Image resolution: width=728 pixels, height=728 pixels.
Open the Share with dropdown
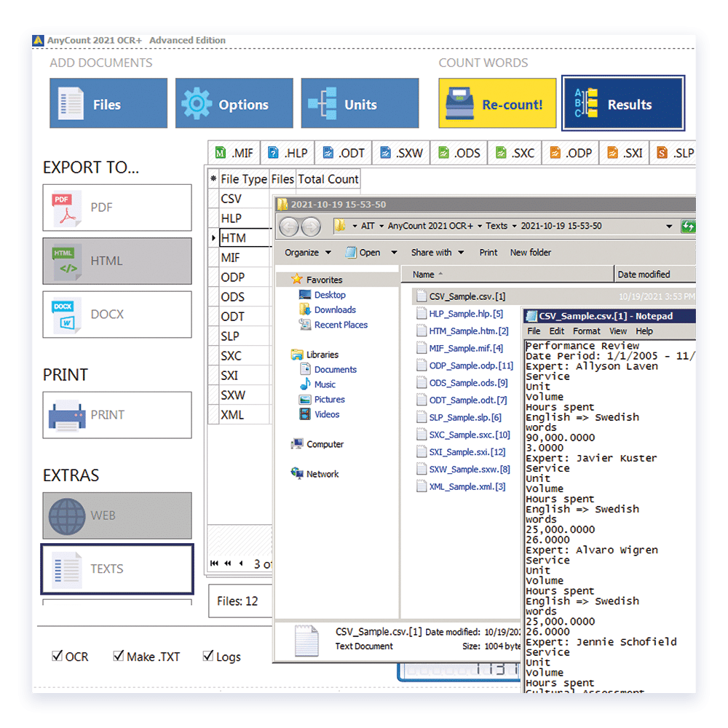click(x=437, y=253)
